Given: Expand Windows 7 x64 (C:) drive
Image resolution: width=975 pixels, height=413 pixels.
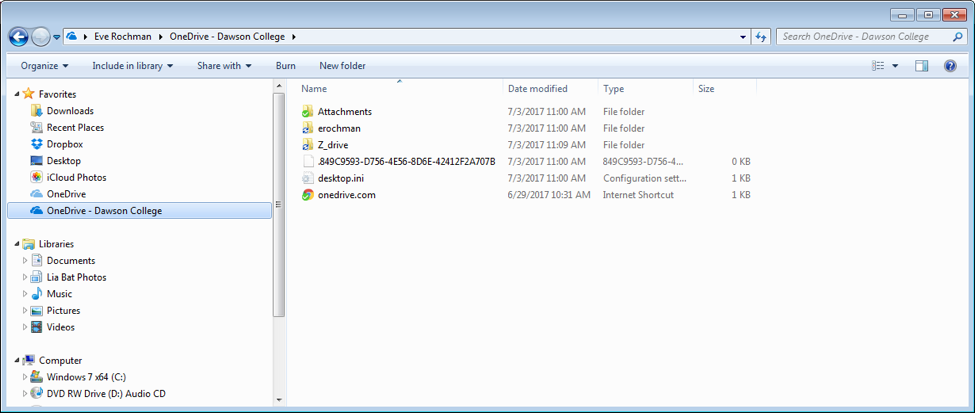Looking at the screenshot, I should (25, 377).
